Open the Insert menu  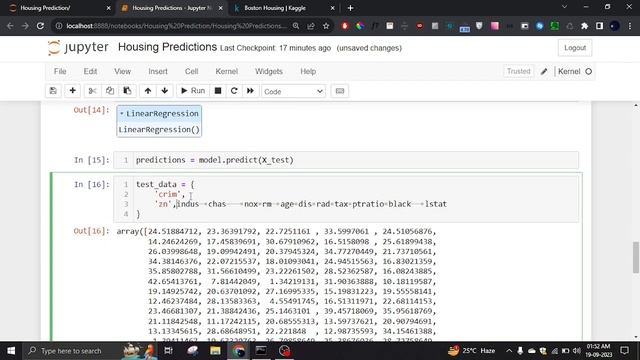coord(158,71)
